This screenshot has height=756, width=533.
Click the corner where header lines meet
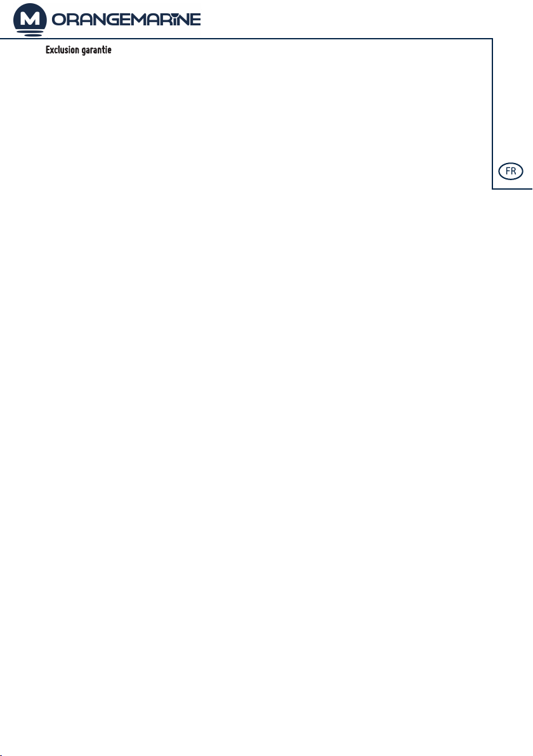pos(492,38)
